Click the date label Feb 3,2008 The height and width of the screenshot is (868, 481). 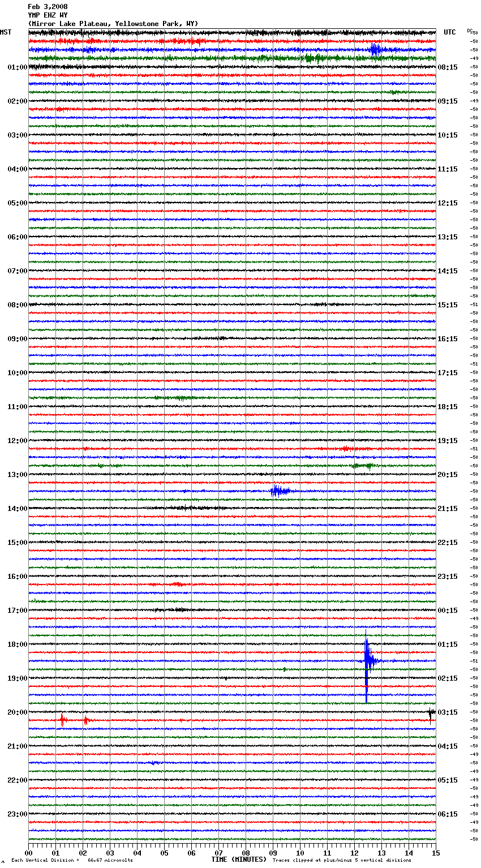[x=48, y=7]
